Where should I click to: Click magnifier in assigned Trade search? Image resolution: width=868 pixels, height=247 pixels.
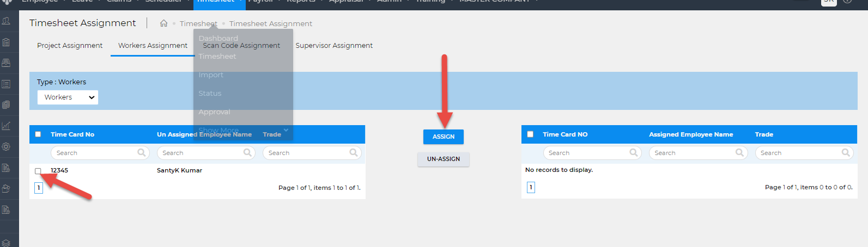[x=846, y=153]
